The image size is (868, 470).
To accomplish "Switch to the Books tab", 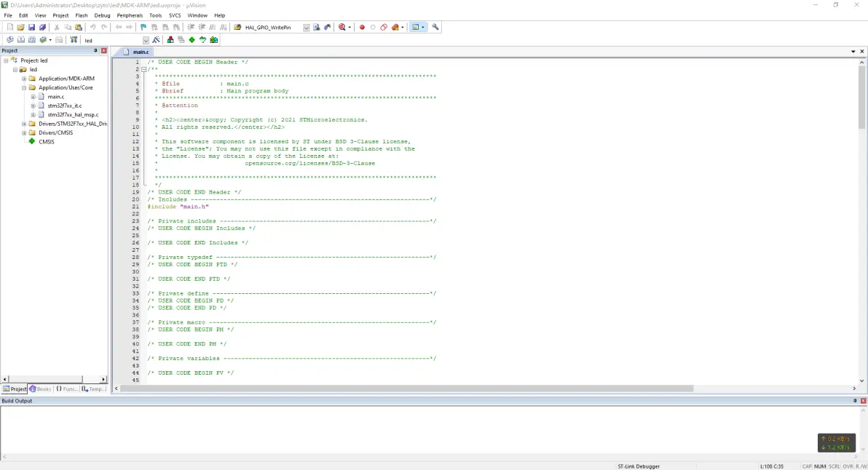I will (x=41, y=389).
